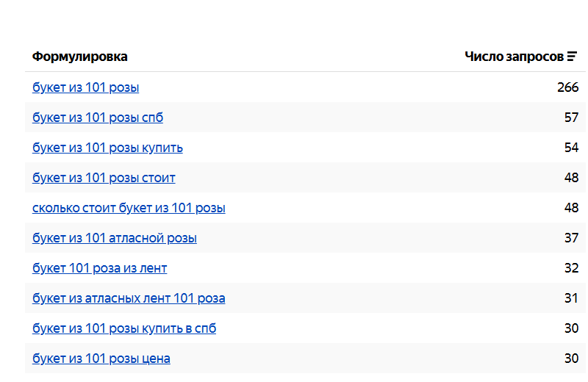This screenshot has width=588, height=382.
Task: Select the букет из 101 розы стоит query
Action: (x=104, y=178)
